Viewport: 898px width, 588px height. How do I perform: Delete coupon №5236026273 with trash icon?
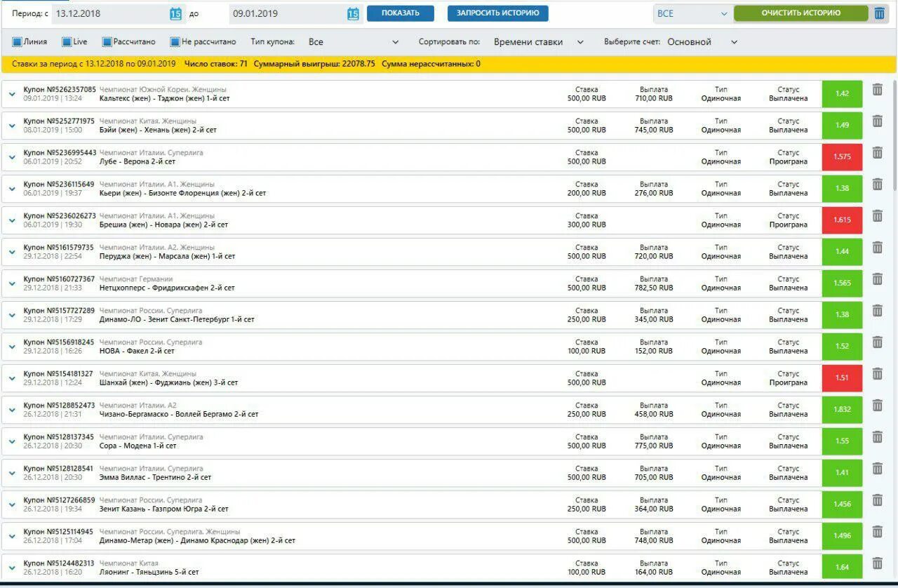click(x=878, y=216)
